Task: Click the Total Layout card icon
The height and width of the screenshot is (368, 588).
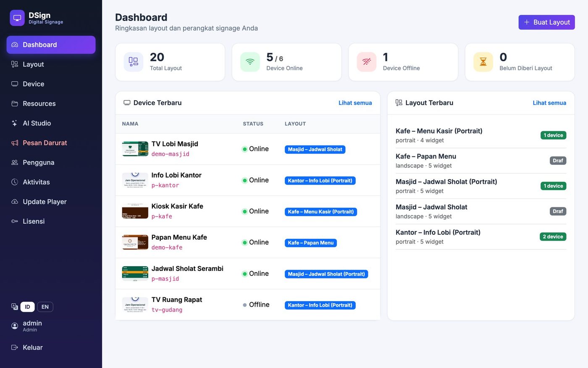Action: [133, 62]
